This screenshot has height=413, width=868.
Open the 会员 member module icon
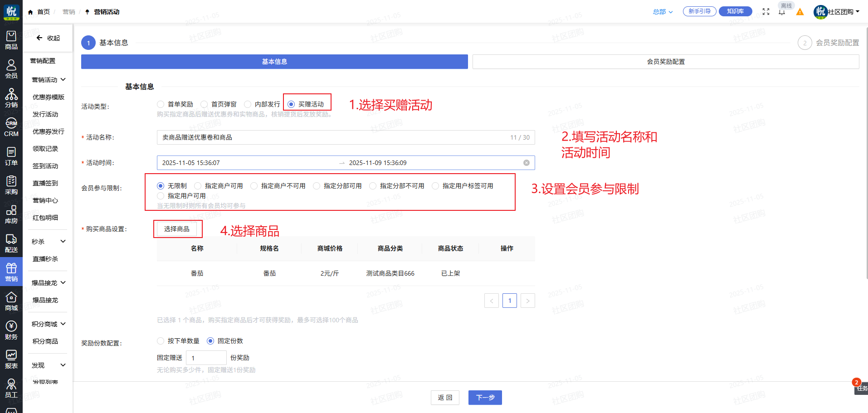click(11, 69)
